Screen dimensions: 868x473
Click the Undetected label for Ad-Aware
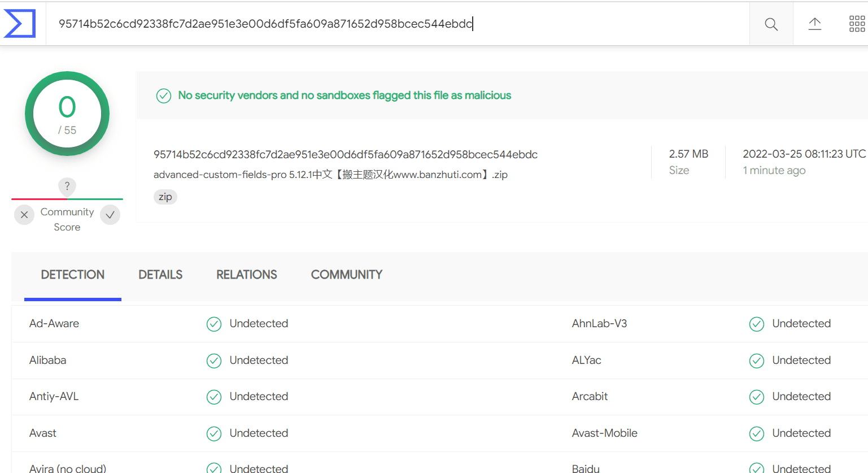[259, 323]
